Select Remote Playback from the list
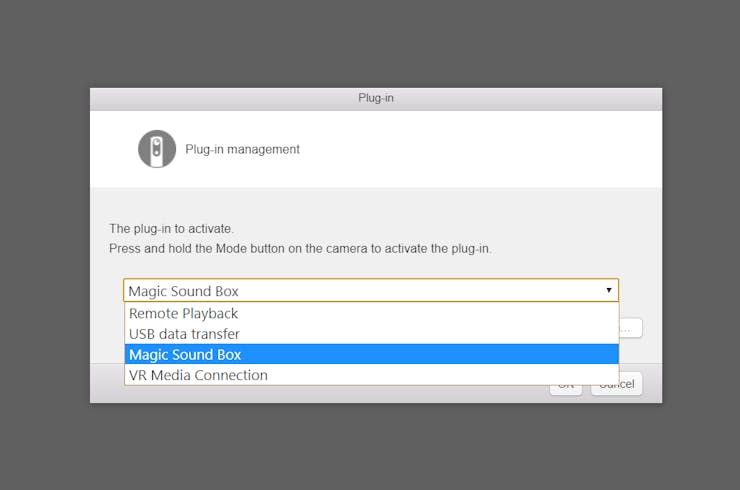This screenshot has height=490, width=740. pos(183,313)
